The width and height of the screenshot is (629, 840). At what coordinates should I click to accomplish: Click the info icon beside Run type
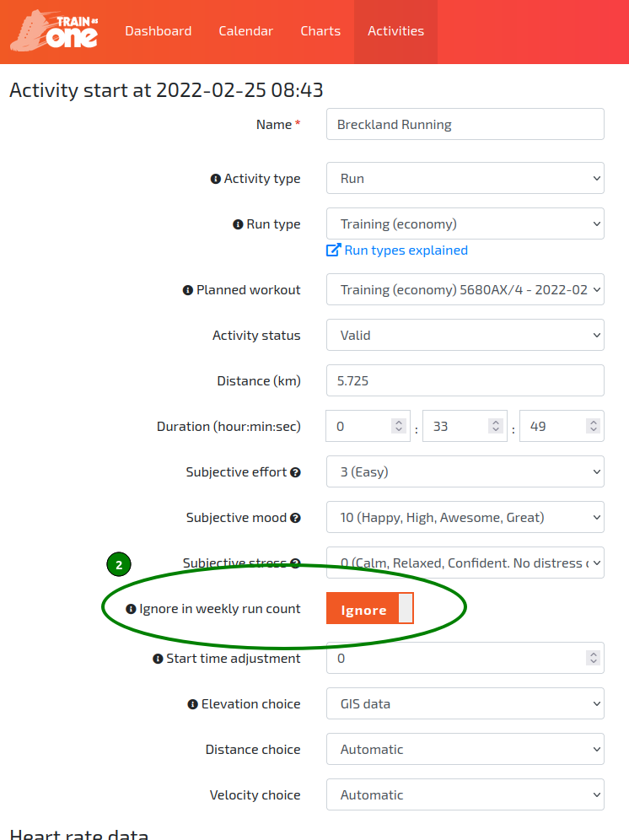[x=238, y=224]
